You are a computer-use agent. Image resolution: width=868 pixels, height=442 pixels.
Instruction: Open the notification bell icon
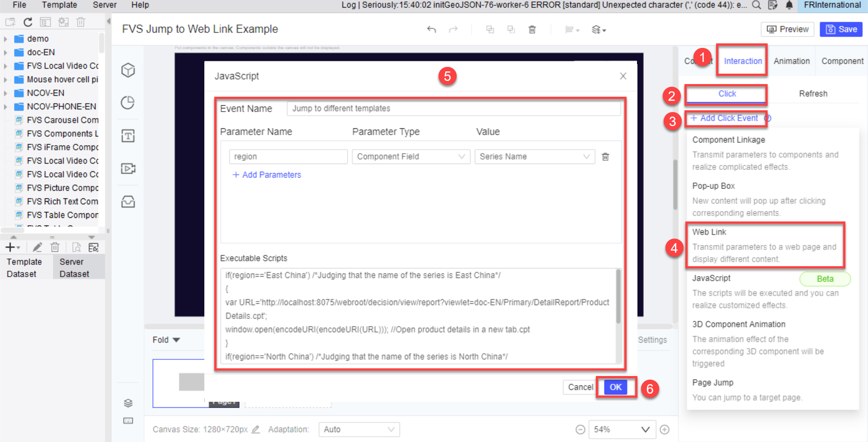(x=789, y=5)
